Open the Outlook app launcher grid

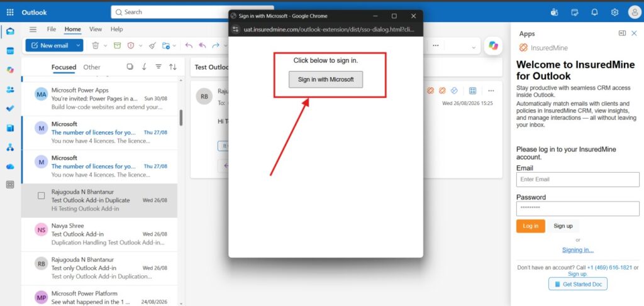[10, 13]
